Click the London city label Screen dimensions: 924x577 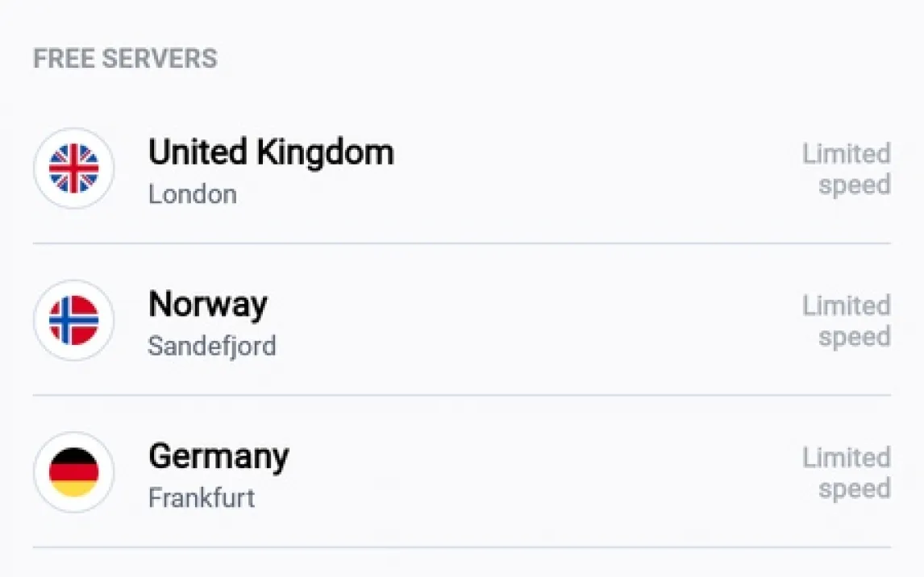pos(193,195)
